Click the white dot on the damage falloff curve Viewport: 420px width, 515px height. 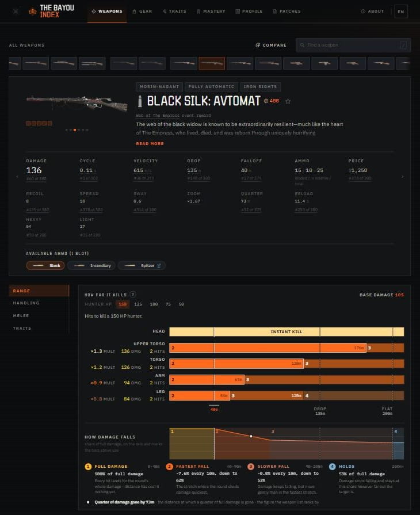coord(251,436)
